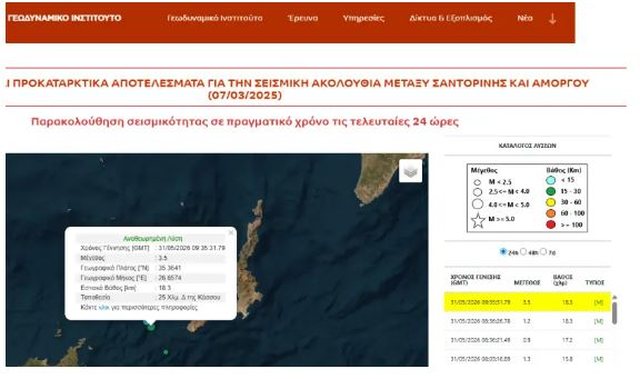Click the yellow depth circle for 30 - 60
This screenshot has height=379, width=640.
pyautogui.click(x=551, y=202)
